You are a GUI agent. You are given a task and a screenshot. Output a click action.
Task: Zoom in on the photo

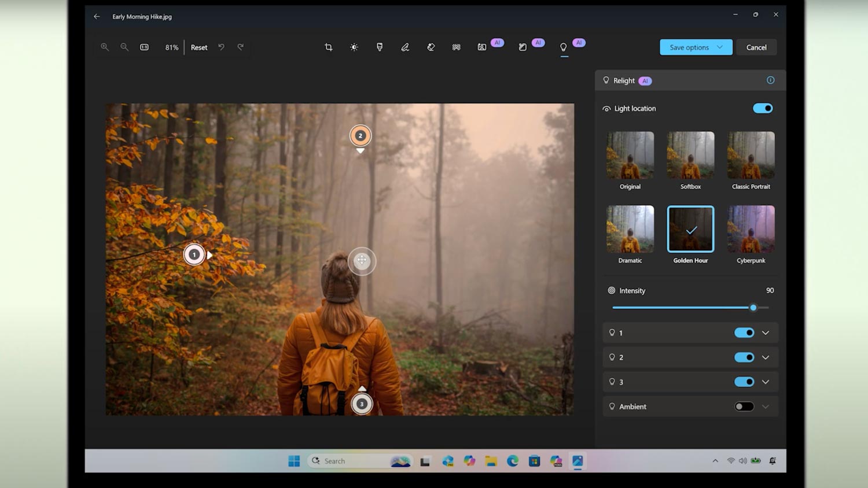[x=105, y=47]
